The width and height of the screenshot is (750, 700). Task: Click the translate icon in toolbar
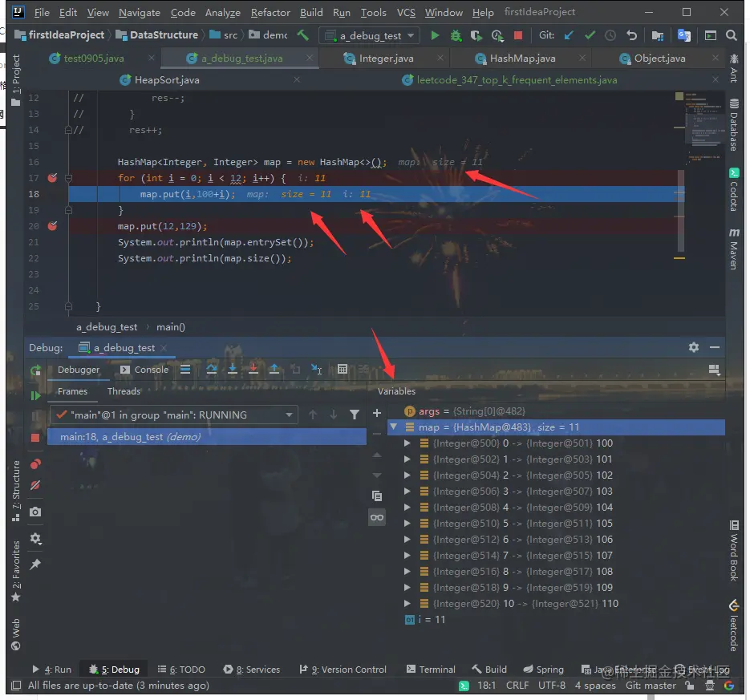(684, 35)
